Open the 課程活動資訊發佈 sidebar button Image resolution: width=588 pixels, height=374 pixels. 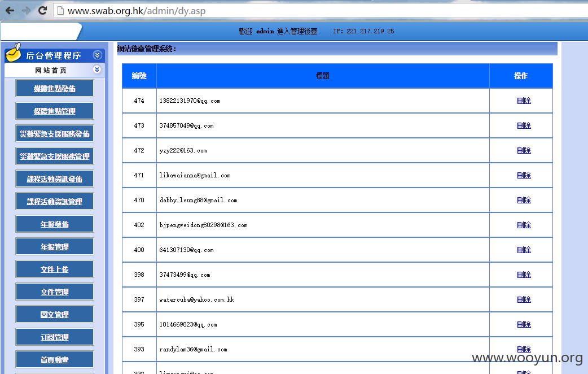(55, 179)
